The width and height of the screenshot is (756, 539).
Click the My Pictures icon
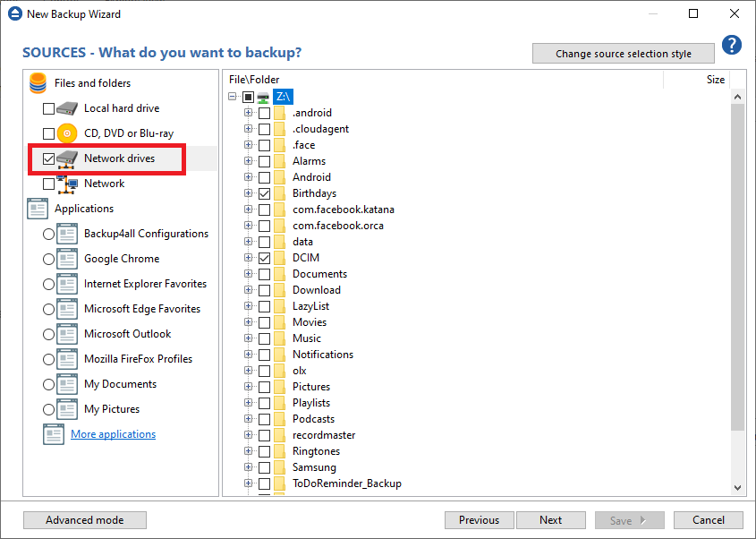[67, 409]
